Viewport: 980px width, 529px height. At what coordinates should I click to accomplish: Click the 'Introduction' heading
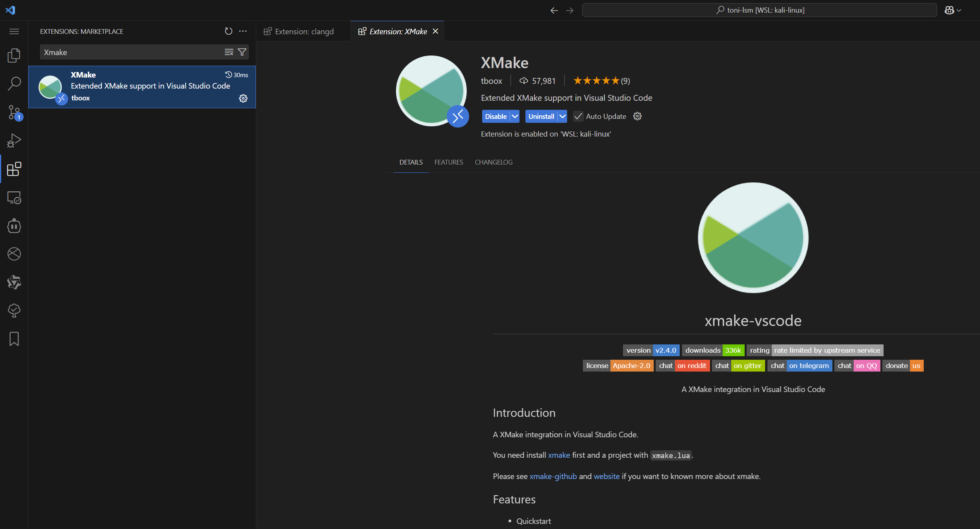(524, 413)
